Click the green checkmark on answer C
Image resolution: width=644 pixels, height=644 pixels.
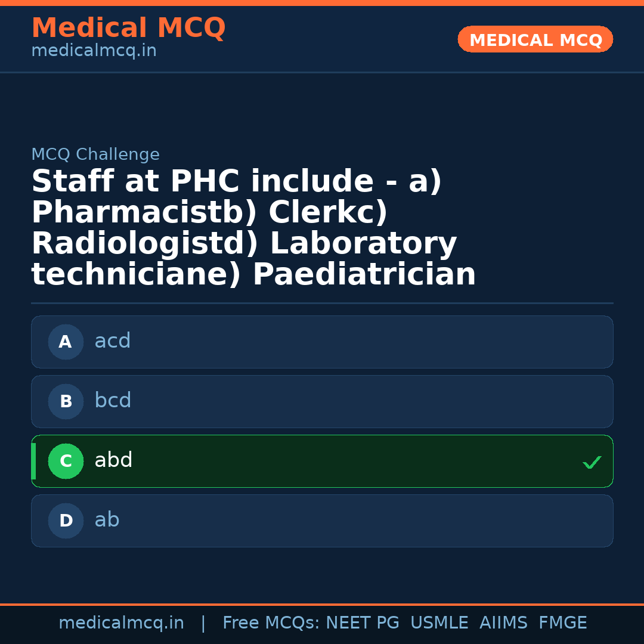[x=592, y=462]
